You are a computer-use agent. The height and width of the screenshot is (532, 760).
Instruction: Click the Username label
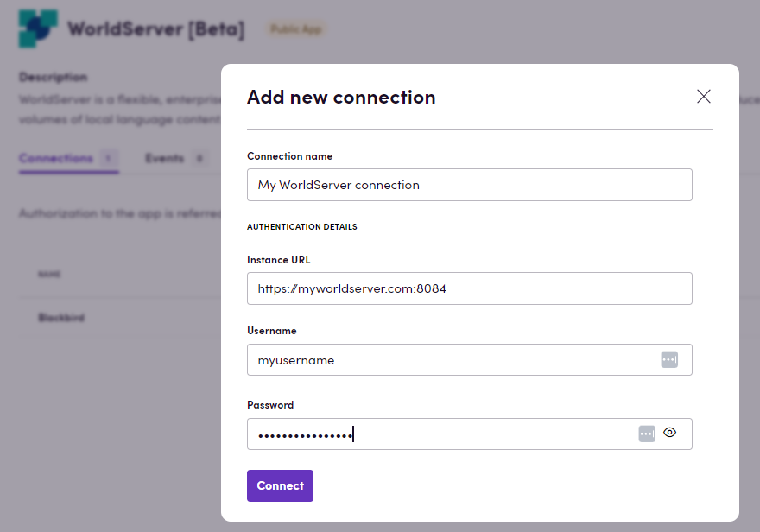pos(272,331)
